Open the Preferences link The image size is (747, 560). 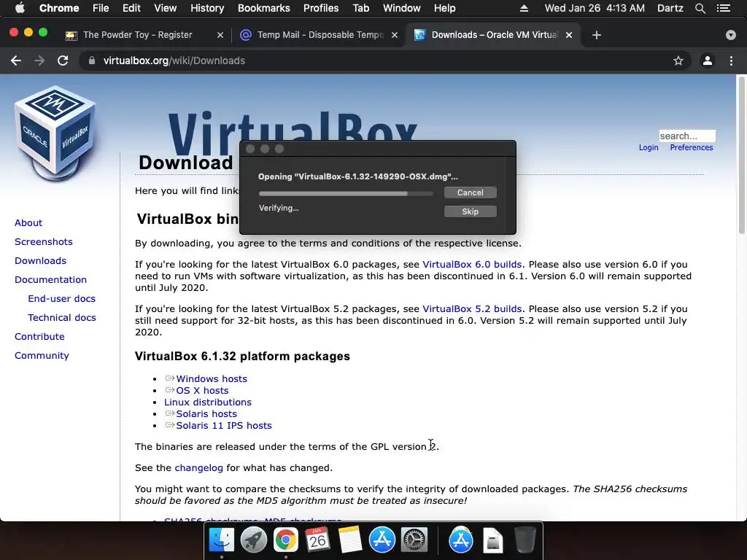(692, 147)
